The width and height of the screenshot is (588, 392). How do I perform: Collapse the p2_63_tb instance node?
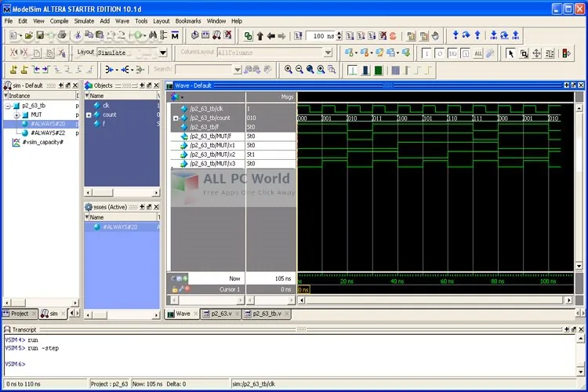(8, 106)
